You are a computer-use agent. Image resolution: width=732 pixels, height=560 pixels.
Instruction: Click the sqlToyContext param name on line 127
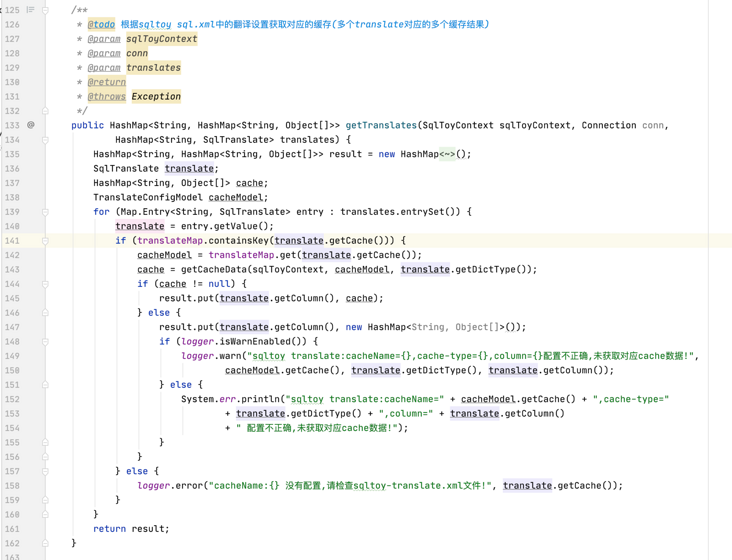click(162, 39)
